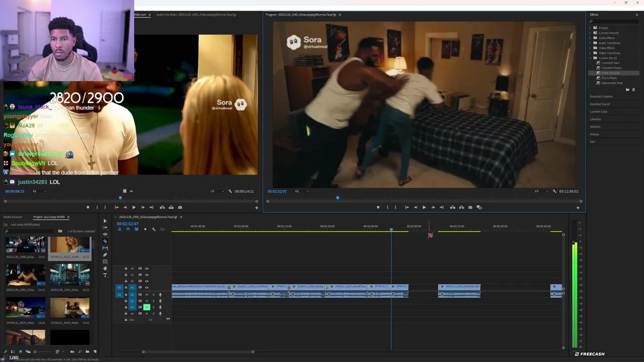Switch to the Media Browser tab

(x=13, y=217)
